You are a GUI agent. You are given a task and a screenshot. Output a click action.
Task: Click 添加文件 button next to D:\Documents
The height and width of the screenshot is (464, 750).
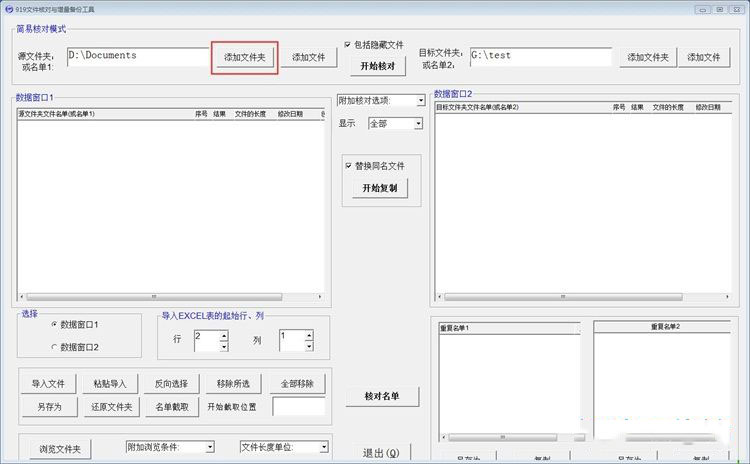(x=309, y=57)
